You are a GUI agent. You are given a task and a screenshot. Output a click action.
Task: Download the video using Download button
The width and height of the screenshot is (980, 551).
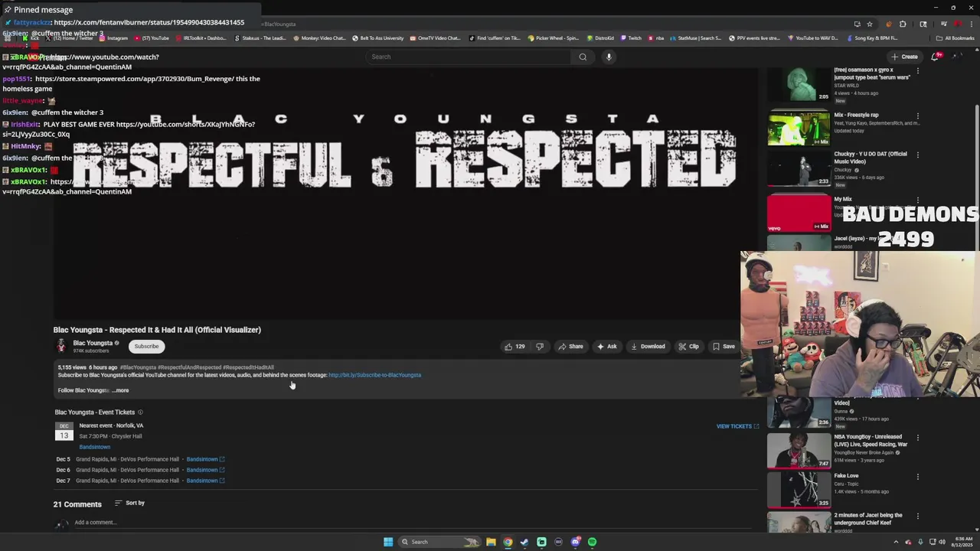pyautogui.click(x=648, y=347)
